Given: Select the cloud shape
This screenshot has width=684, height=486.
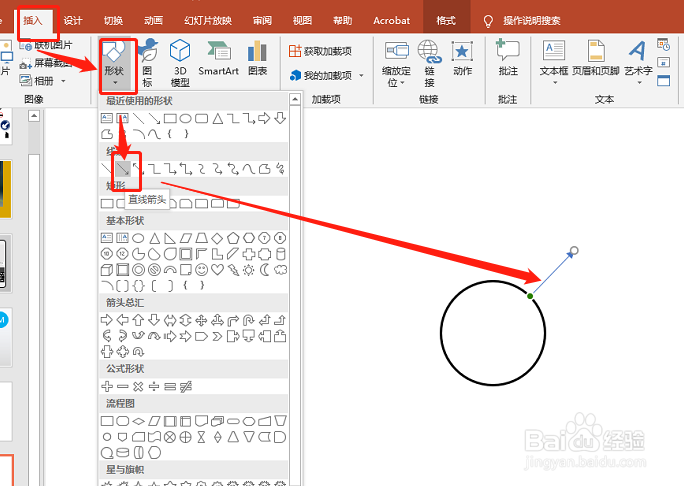Looking at the screenshot, I should coord(280,270).
